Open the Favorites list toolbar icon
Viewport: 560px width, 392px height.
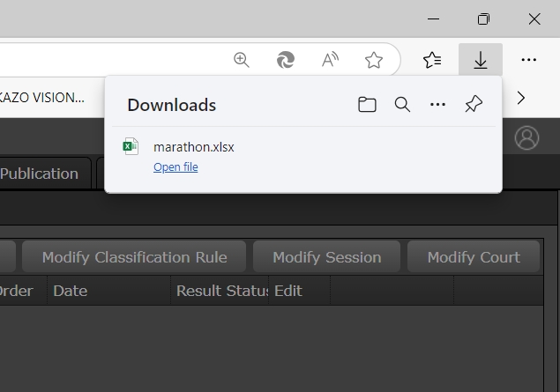(432, 60)
